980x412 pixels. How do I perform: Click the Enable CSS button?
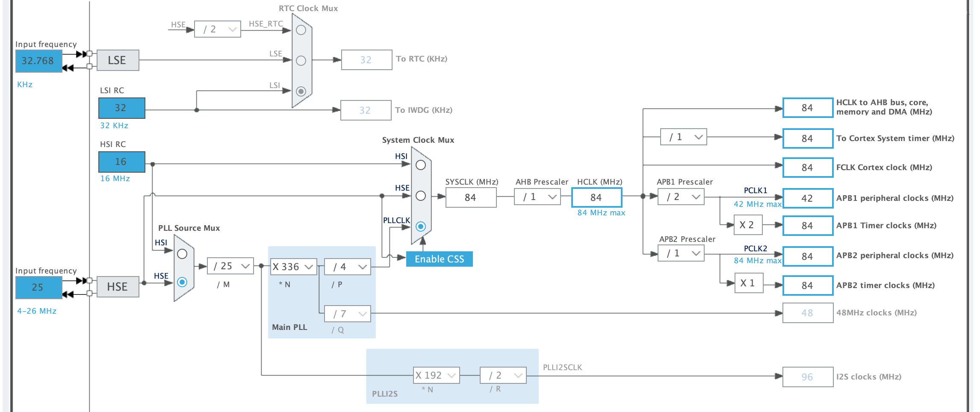point(439,259)
